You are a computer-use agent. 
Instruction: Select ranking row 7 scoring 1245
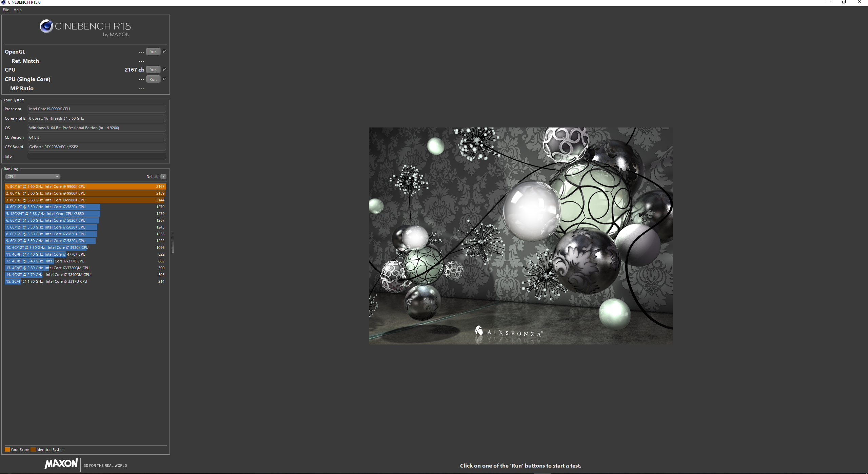[x=85, y=227]
